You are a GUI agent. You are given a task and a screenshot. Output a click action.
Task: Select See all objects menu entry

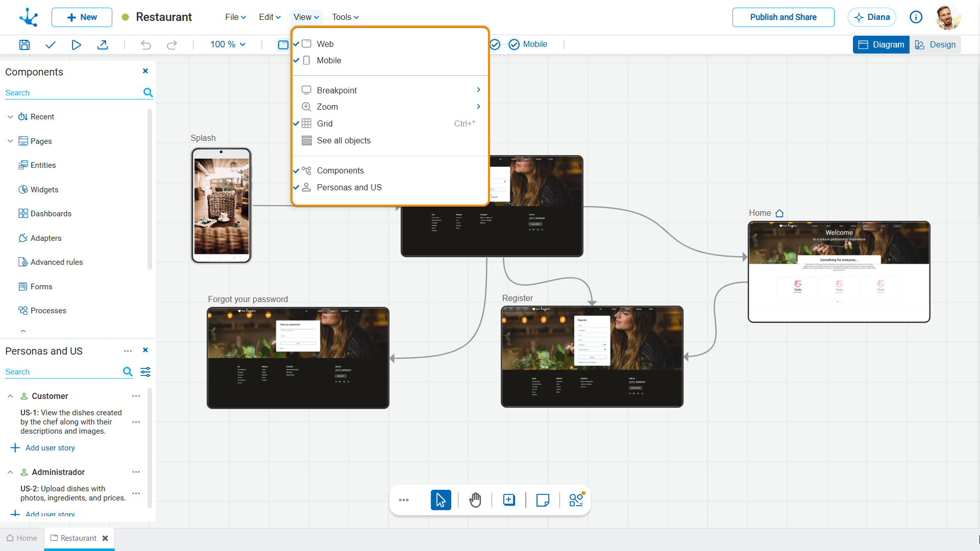(390, 140)
